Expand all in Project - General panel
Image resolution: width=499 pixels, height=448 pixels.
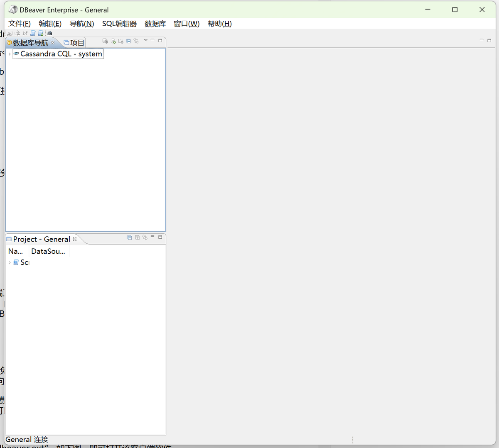(x=137, y=237)
